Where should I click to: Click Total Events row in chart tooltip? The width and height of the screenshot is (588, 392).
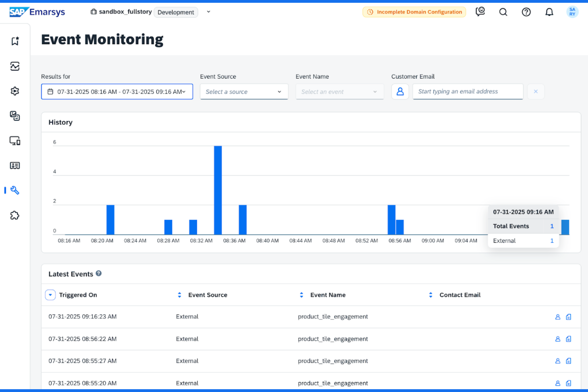tap(523, 226)
